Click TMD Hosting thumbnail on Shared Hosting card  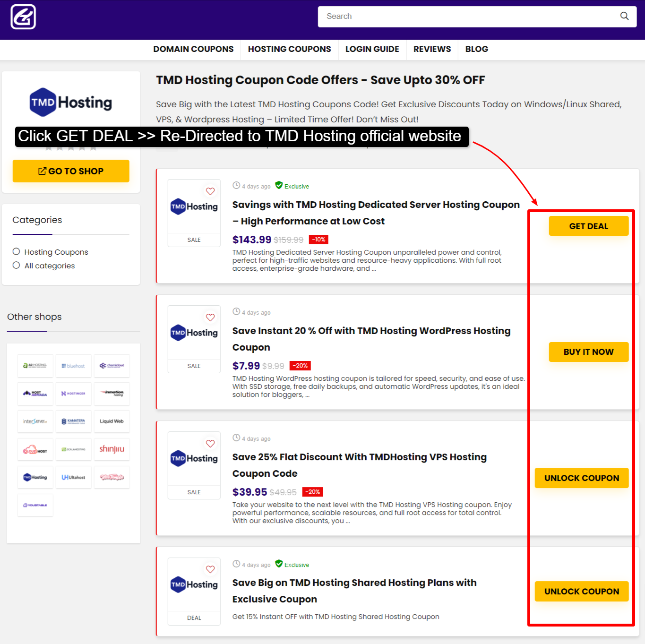tap(194, 584)
